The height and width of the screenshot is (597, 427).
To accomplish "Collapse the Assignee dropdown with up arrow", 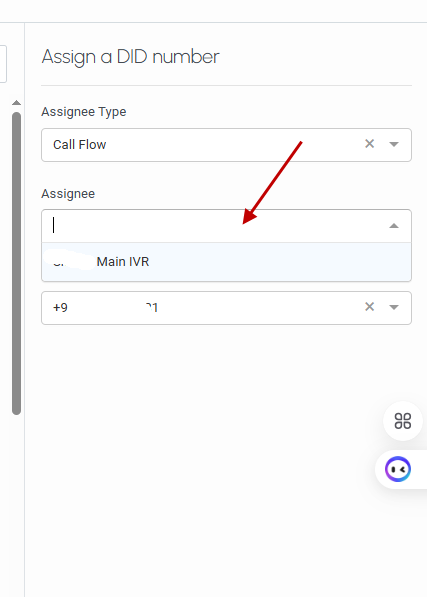I will pyautogui.click(x=394, y=226).
